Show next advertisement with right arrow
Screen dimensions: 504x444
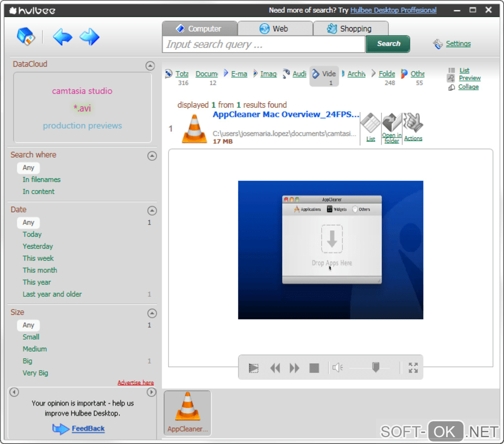151,392
